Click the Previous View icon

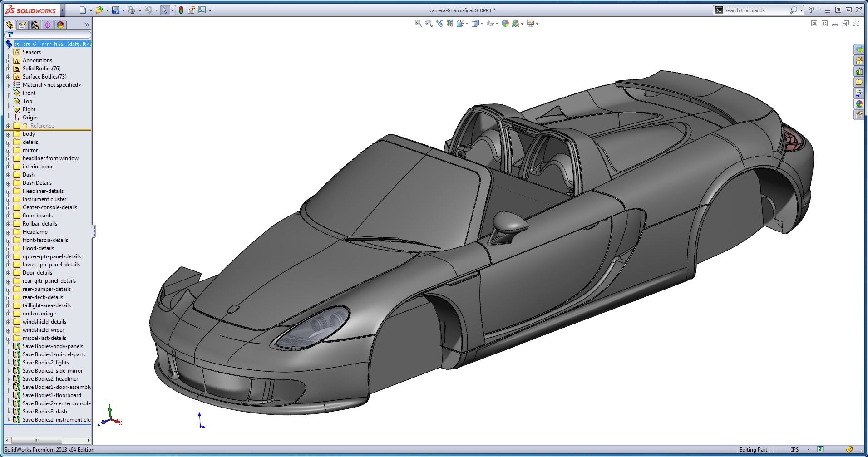coord(439,23)
